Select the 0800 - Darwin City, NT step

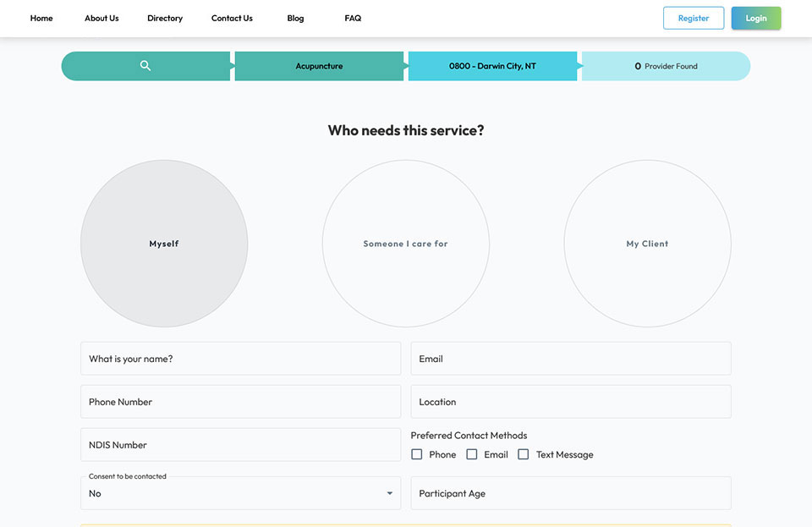coord(492,66)
